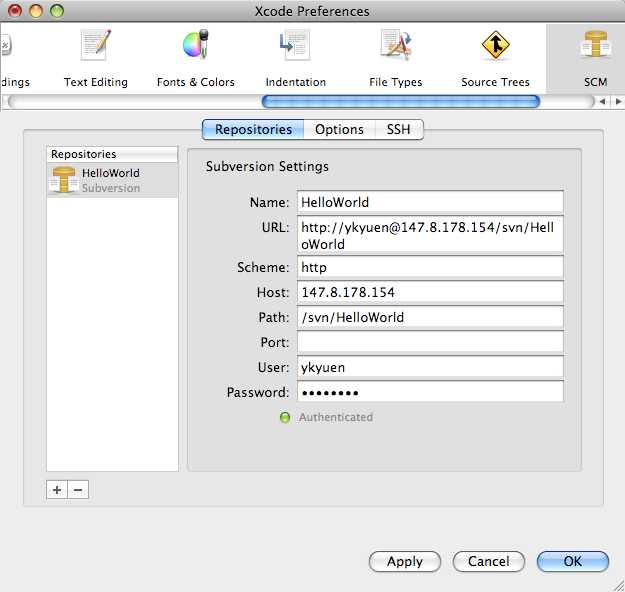Focus the Password field
The height and width of the screenshot is (592, 625).
click(429, 392)
